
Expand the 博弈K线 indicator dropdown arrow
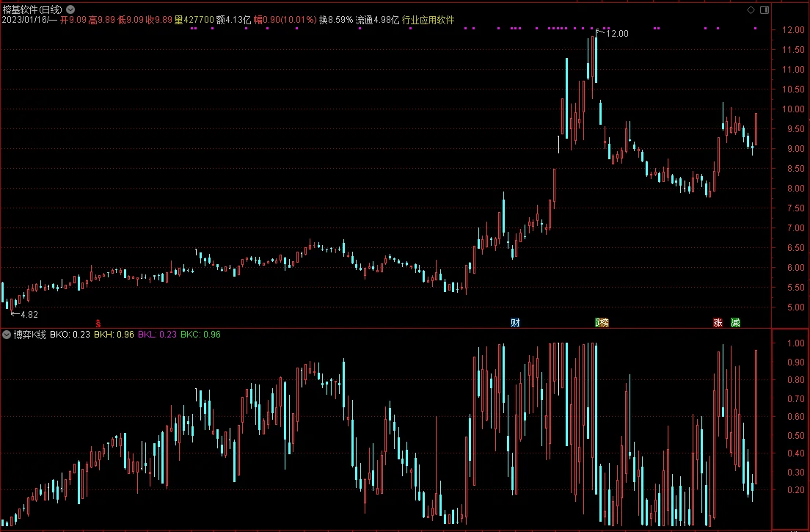pyautogui.click(x=6, y=334)
